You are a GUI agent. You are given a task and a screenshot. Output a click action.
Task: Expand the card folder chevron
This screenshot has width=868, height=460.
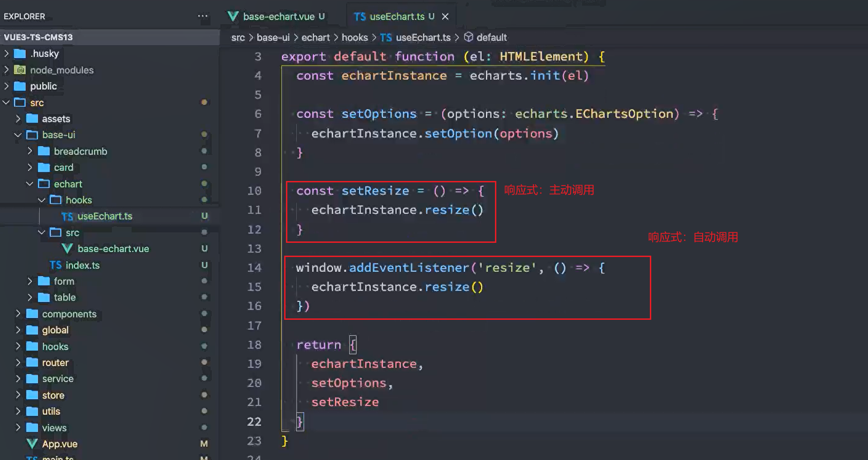30,167
